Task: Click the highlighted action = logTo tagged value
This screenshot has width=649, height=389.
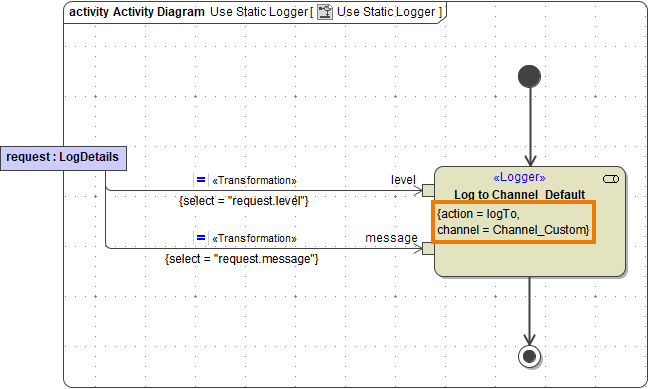Action: (x=478, y=214)
